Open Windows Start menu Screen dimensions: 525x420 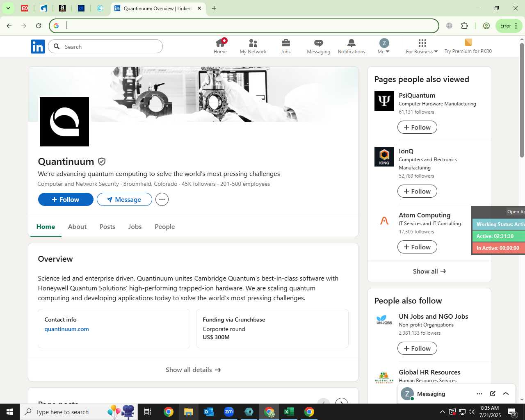10,412
